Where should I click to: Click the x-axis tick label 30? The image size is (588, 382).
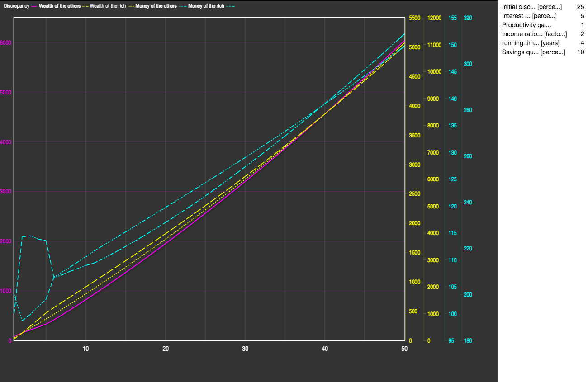point(245,349)
